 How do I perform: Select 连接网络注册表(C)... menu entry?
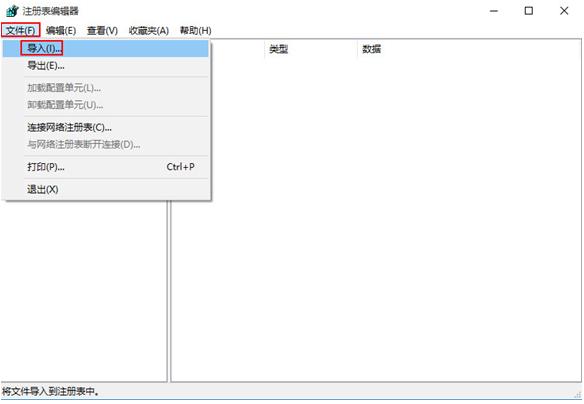tap(105, 127)
